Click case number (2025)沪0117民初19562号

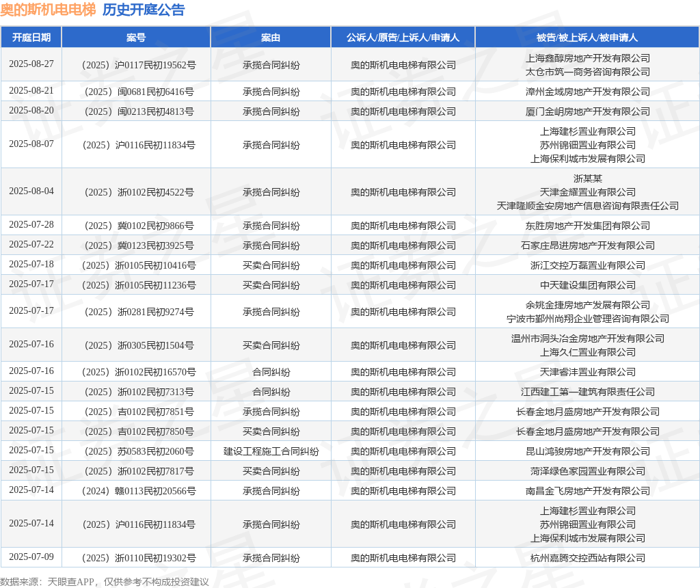139,65
